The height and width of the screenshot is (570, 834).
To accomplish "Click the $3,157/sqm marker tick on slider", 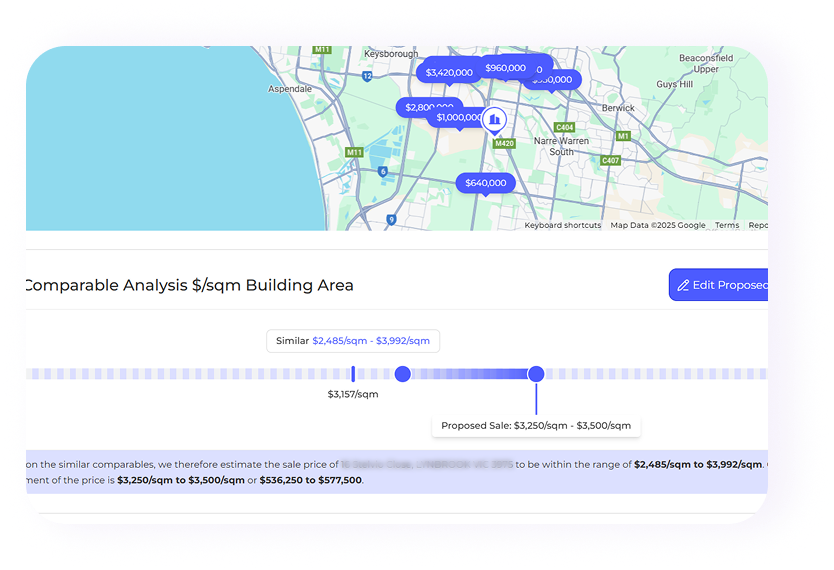I will [x=353, y=374].
